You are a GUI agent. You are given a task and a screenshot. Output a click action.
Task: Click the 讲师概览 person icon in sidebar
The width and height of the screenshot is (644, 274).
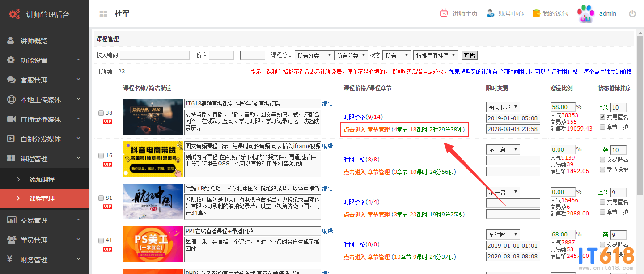click(x=11, y=41)
